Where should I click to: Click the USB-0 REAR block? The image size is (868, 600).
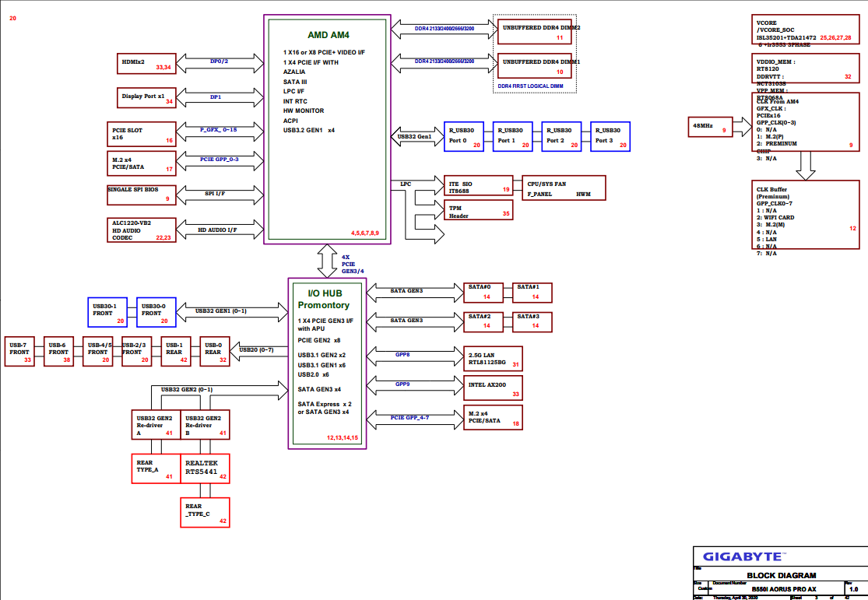[215, 352]
